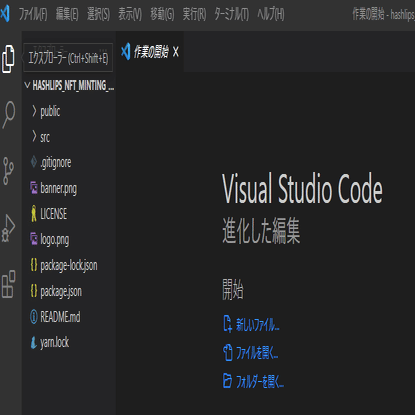Open the 実行(R) menu
The image size is (415, 415).
click(x=194, y=14)
